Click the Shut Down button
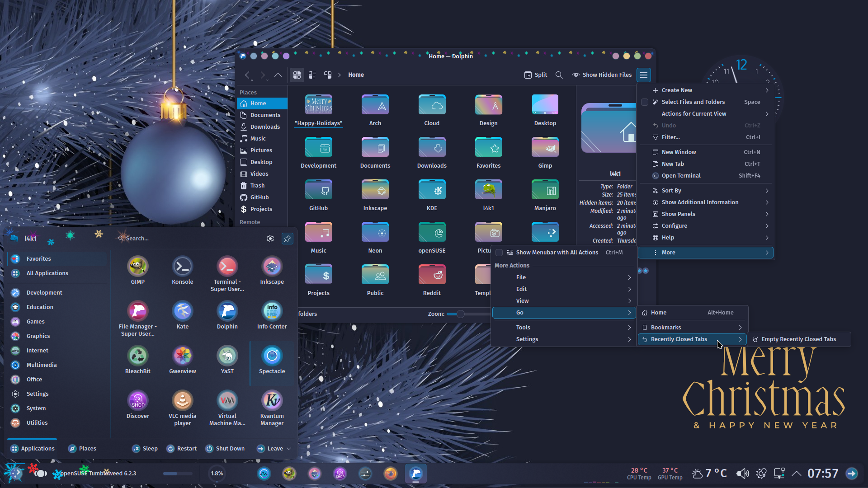Image resolution: width=868 pixels, height=488 pixels. tap(225, 449)
